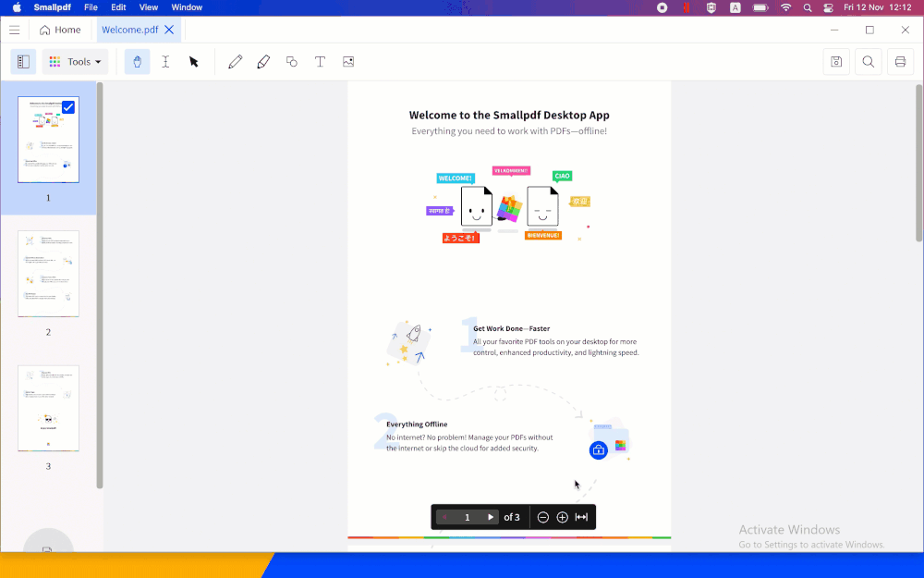The width and height of the screenshot is (924, 578).
Task: Close the Welcome.pdf tab
Action: pos(169,30)
